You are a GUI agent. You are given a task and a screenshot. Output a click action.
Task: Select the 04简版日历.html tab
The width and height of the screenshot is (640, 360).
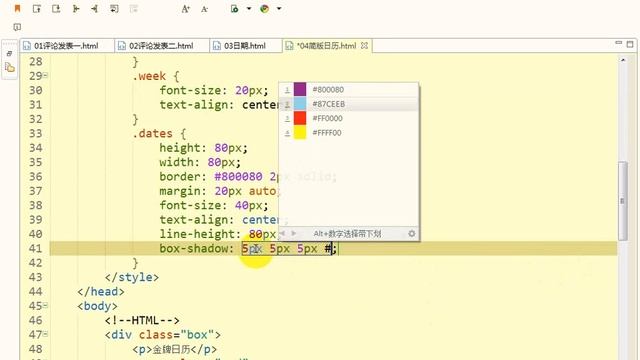click(x=326, y=46)
